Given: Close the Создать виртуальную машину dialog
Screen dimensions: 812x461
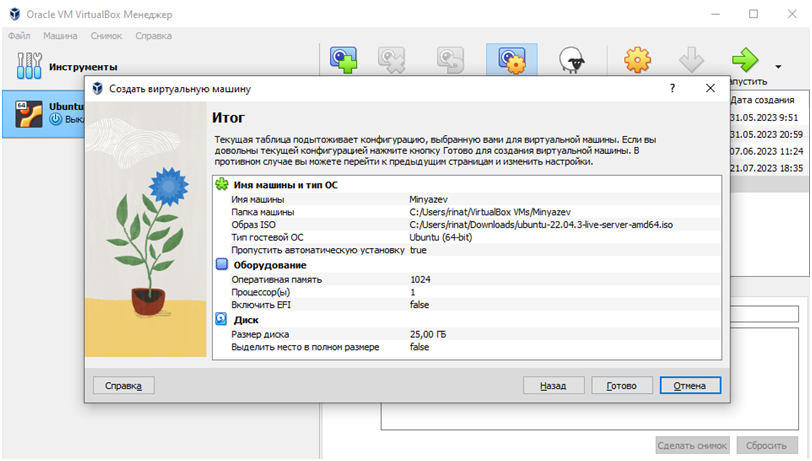Looking at the screenshot, I should tap(710, 88).
